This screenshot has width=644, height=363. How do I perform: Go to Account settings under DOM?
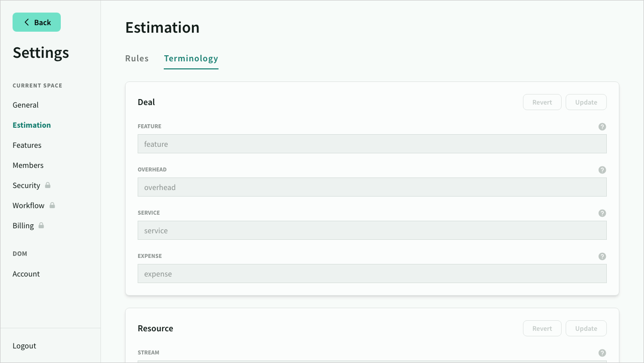(x=26, y=274)
